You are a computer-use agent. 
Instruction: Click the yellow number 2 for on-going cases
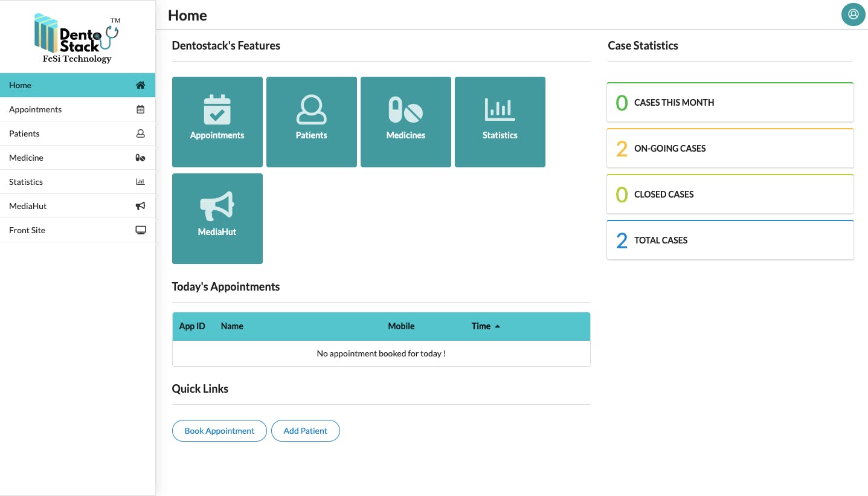coord(622,149)
